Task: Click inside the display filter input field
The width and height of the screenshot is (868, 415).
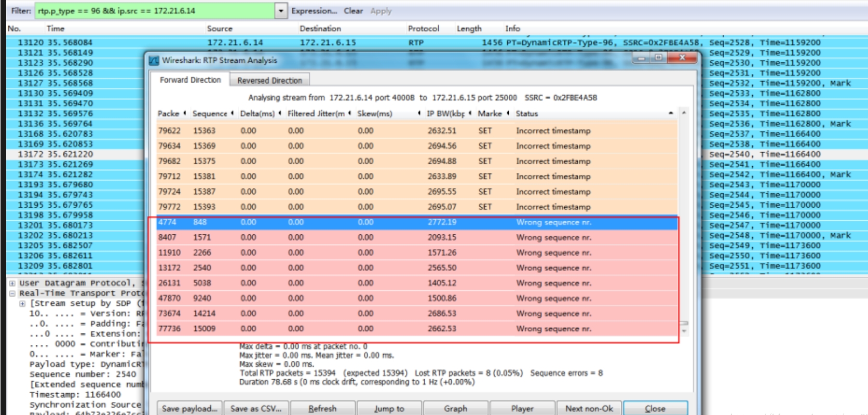Action: pos(155,11)
